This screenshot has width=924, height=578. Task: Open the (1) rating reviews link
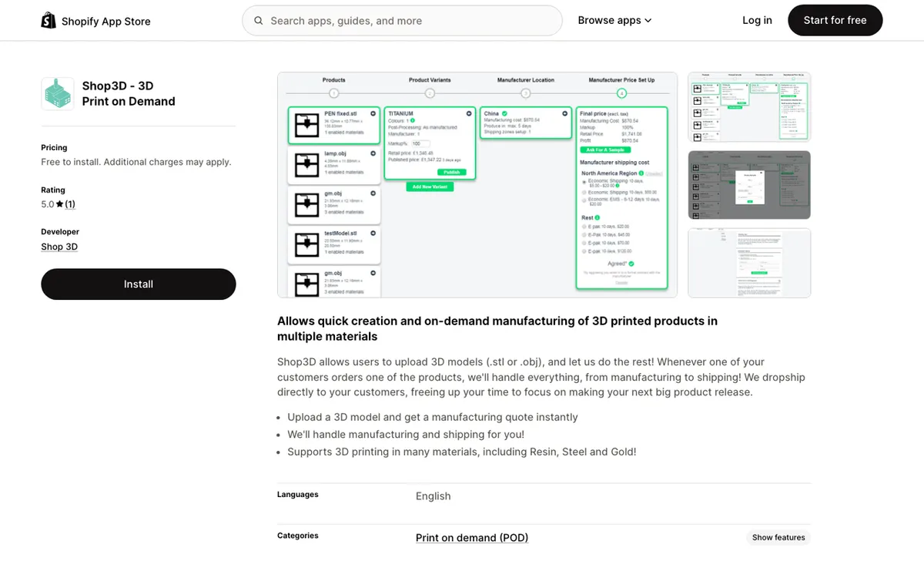click(70, 204)
